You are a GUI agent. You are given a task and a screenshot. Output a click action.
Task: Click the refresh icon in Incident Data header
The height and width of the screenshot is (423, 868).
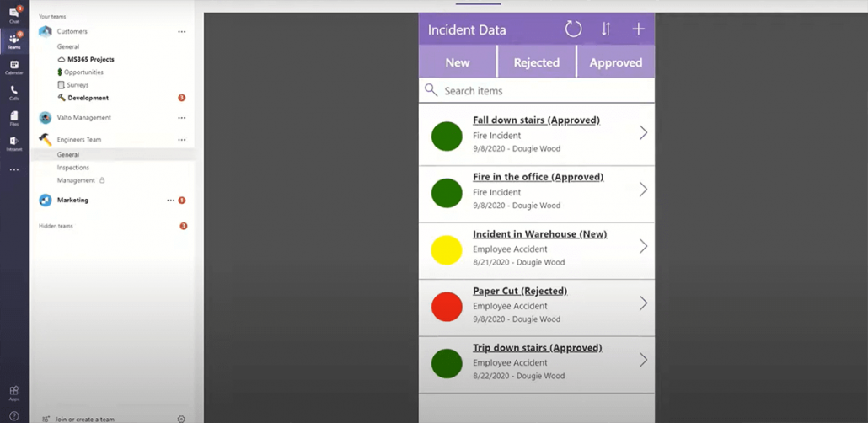[x=573, y=29]
